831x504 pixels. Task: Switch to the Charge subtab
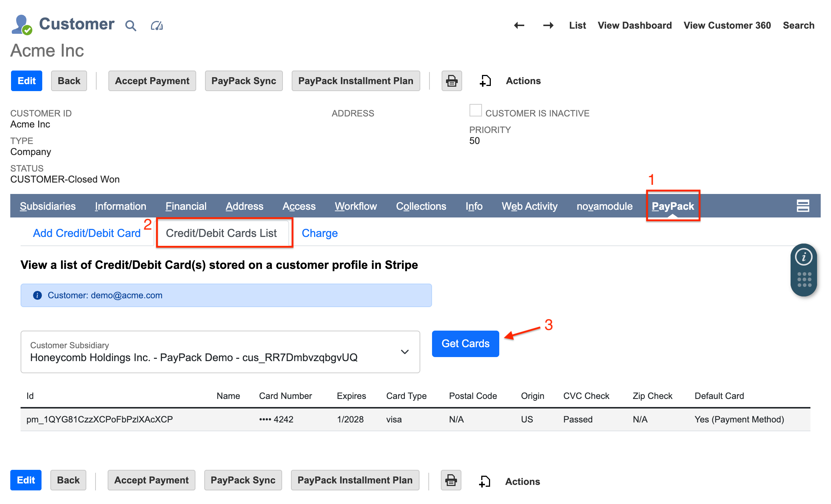(319, 233)
